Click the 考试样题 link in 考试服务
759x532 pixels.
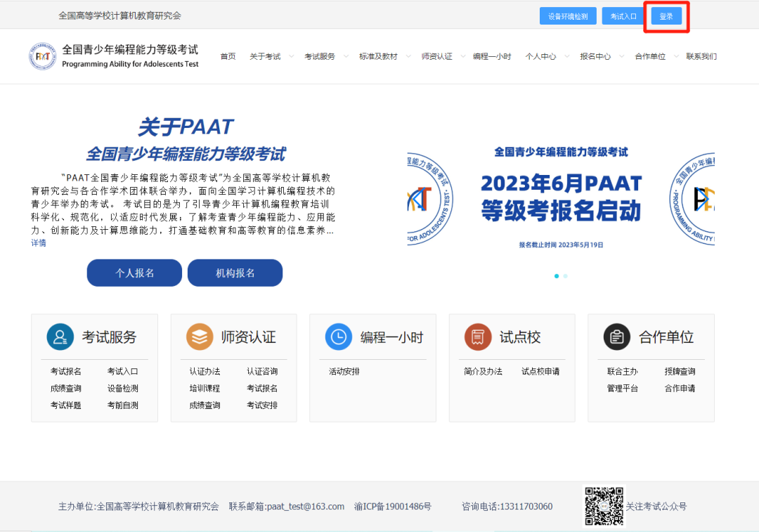pyautogui.click(x=64, y=406)
